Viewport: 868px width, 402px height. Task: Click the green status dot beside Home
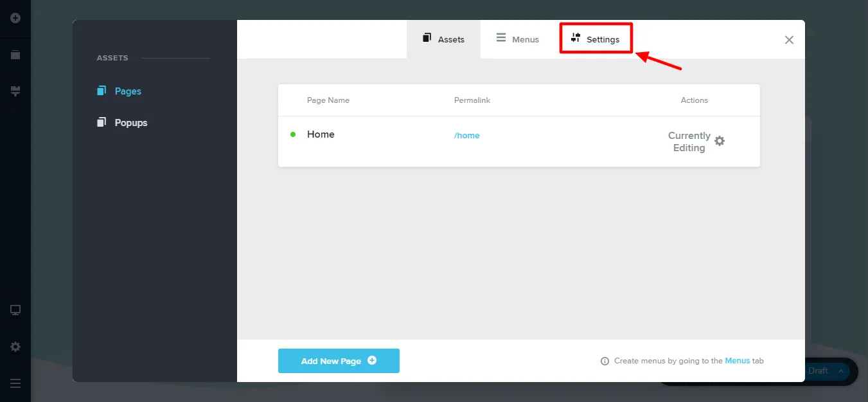pos(293,134)
